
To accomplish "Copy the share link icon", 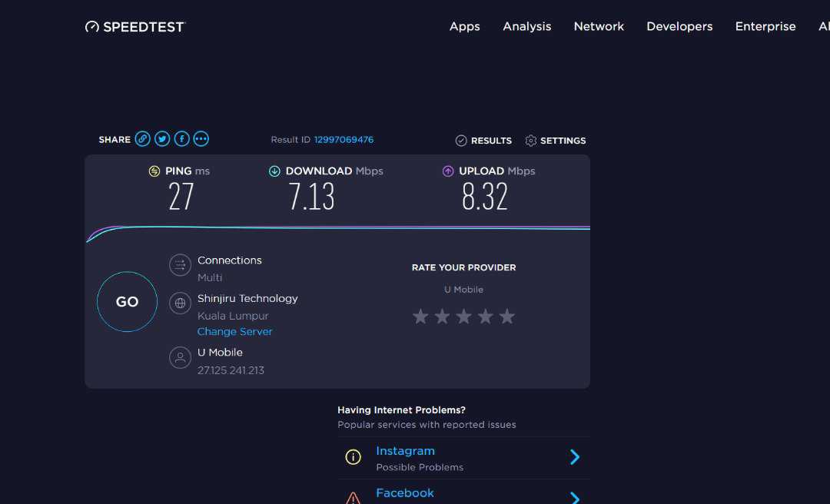I will (142, 139).
